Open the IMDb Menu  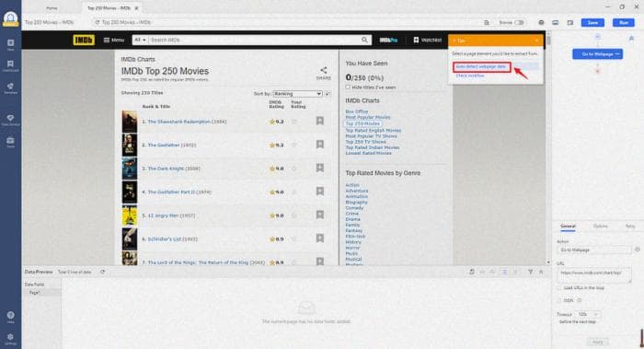[114, 40]
